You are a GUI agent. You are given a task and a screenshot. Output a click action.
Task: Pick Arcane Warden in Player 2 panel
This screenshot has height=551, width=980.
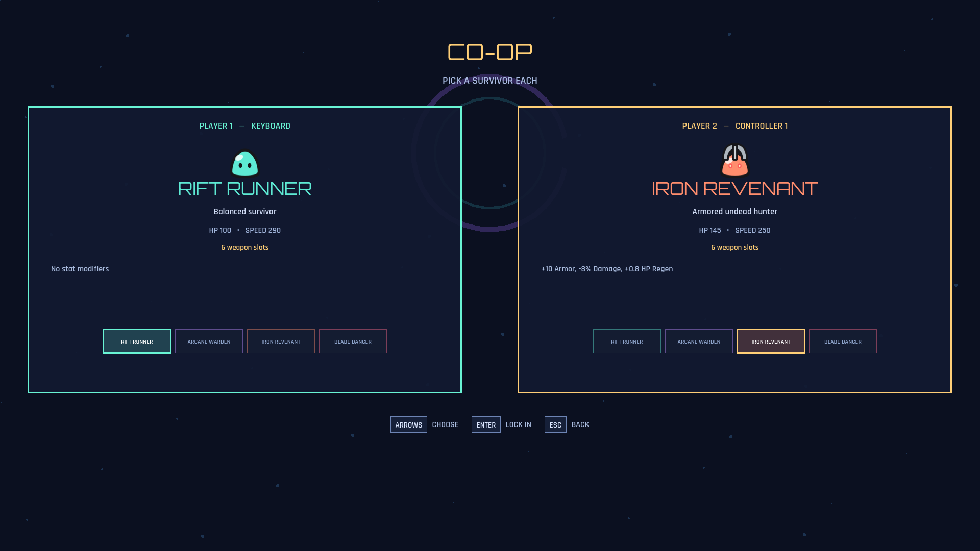coord(699,341)
